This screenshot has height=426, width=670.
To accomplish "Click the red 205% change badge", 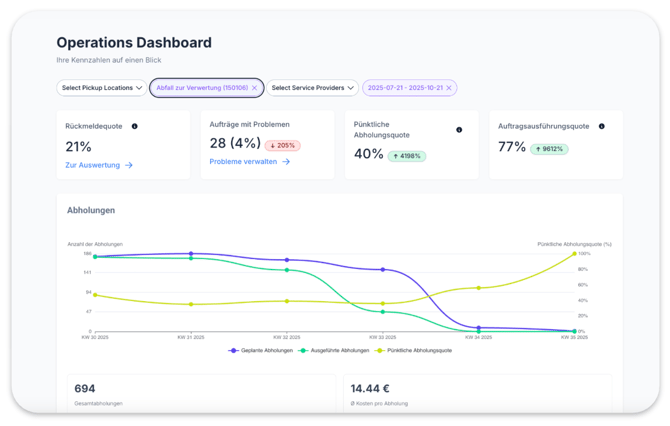I will [283, 145].
